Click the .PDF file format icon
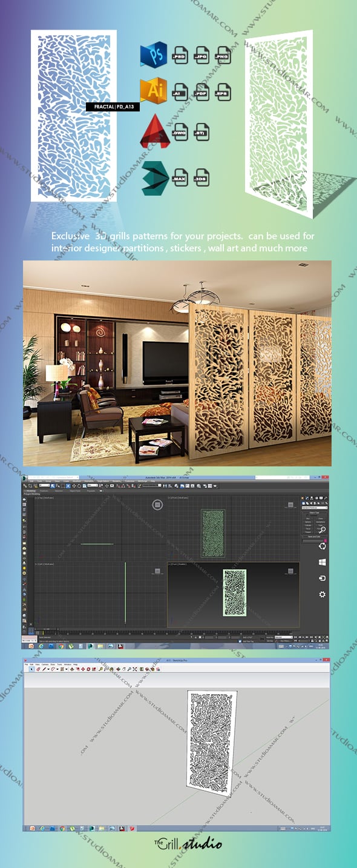 pos(201,93)
